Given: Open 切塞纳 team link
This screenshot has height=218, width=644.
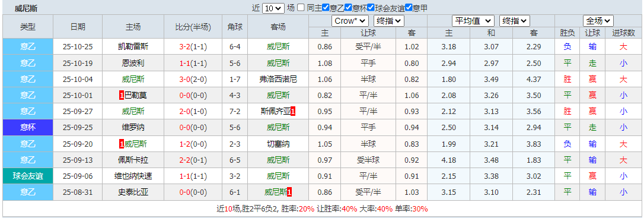Looking at the screenshot, I should [278, 144].
